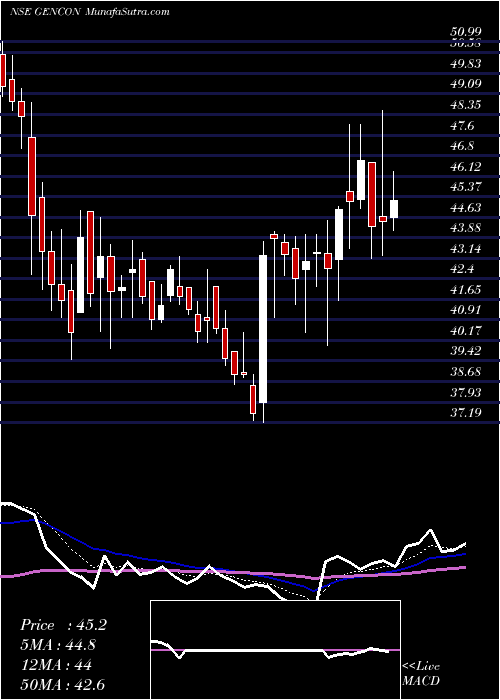This screenshot has height=700, width=500.
Task: Select the 47.6 price axis label
Action: coord(462,126)
